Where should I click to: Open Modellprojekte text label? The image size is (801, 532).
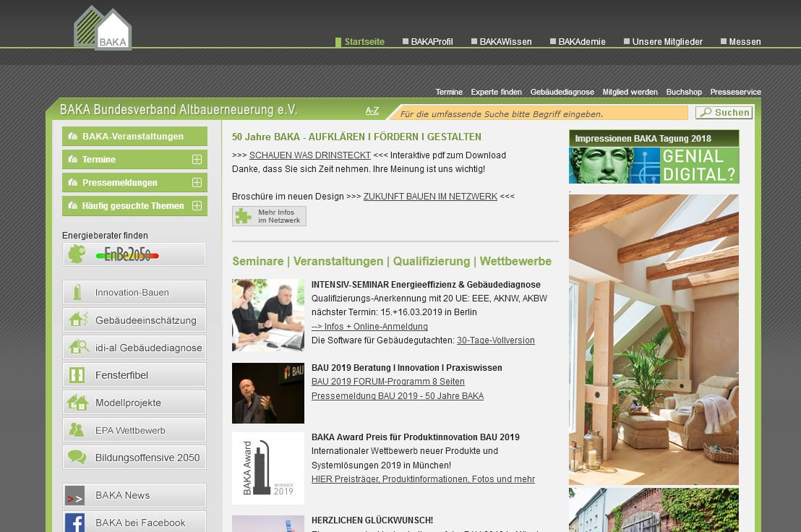click(128, 403)
